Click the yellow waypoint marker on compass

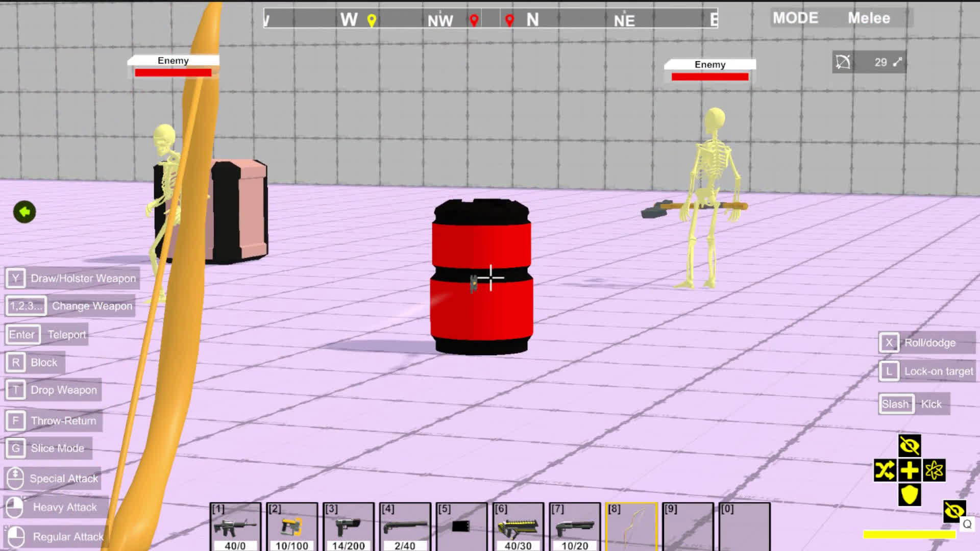pyautogui.click(x=372, y=20)
